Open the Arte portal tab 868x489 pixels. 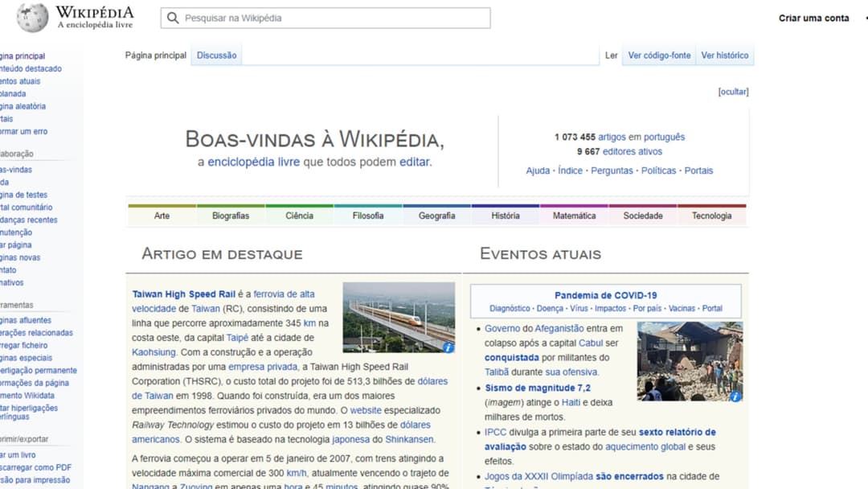pos(162,216)
